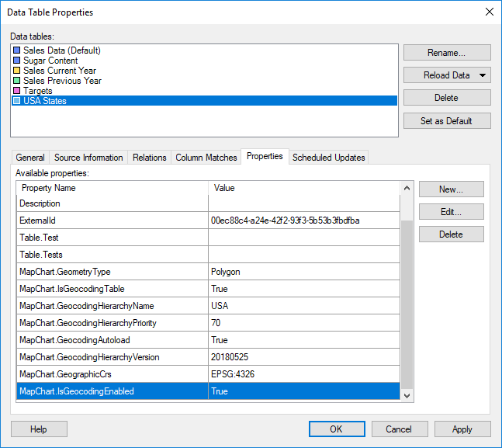Select the Description property row
Screen dimensions: 502x448
click(208, 203)
